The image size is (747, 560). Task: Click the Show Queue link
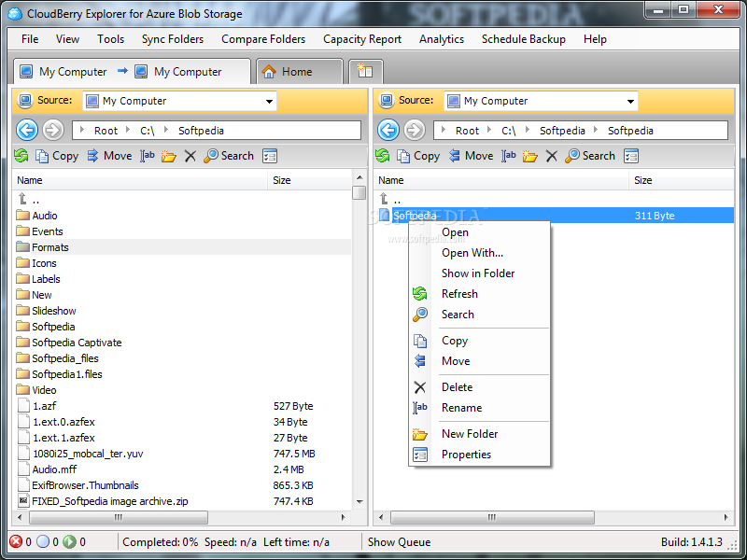(x=399, y=542)
